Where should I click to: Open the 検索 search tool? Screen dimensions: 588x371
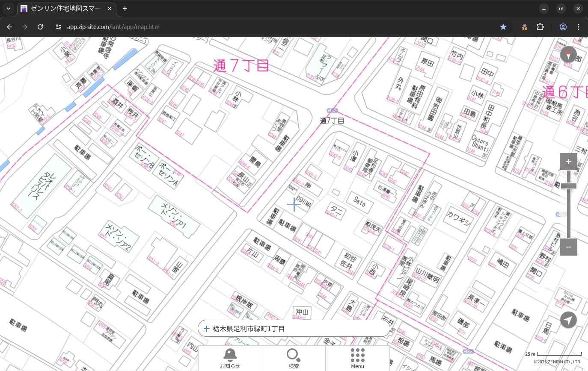[294, 358]
